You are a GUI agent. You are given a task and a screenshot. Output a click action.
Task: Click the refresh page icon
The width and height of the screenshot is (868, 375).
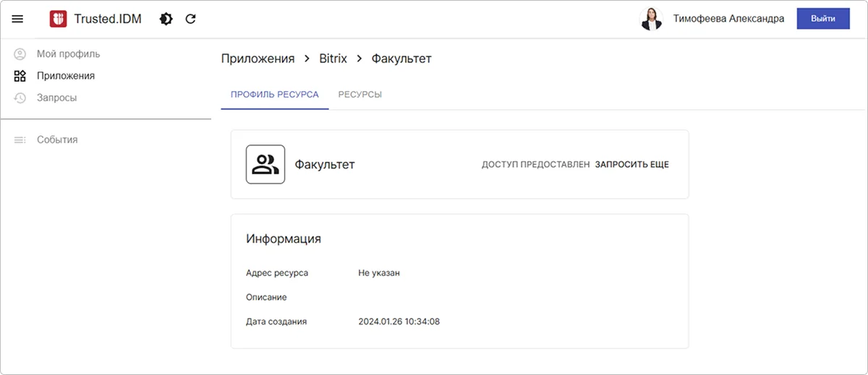click(x=191, y=19)
